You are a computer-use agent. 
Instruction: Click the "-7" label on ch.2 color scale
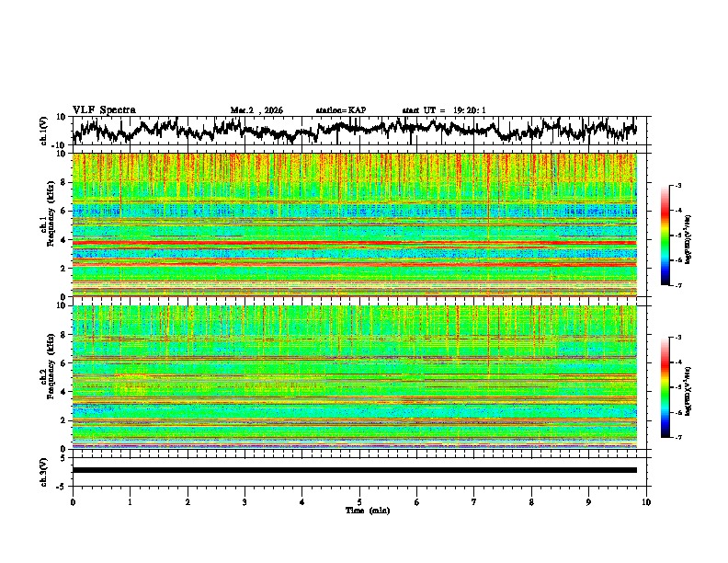(678, 437)
